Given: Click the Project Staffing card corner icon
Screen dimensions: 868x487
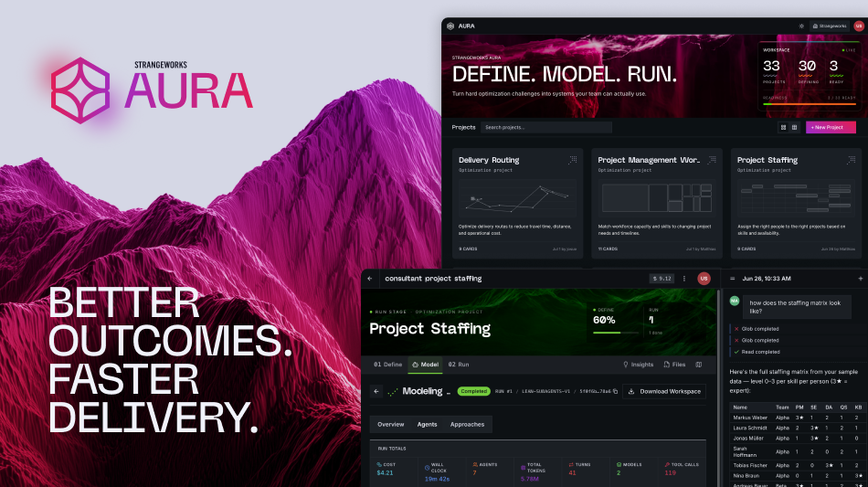Looking at the screenshot, I should pyautogui.click(x=851, y=160).
